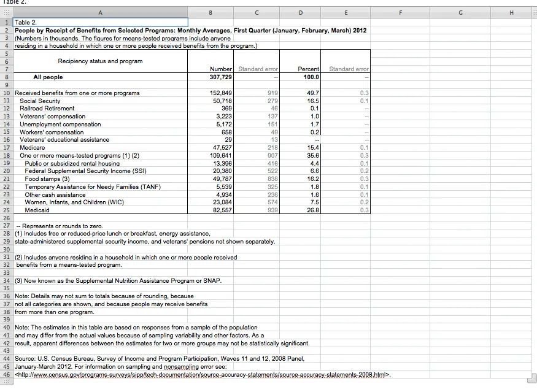Viewport: 537px width, 392px height.
Task: Click the 'Recipiency status and program' header cell
Action: click(100, 61)
